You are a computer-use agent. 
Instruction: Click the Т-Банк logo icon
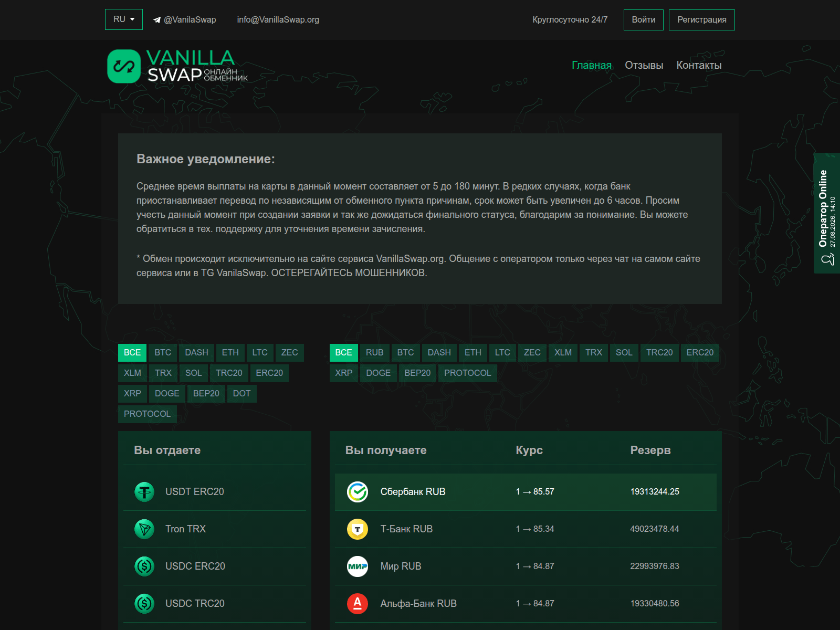click(x=358, y=529)
